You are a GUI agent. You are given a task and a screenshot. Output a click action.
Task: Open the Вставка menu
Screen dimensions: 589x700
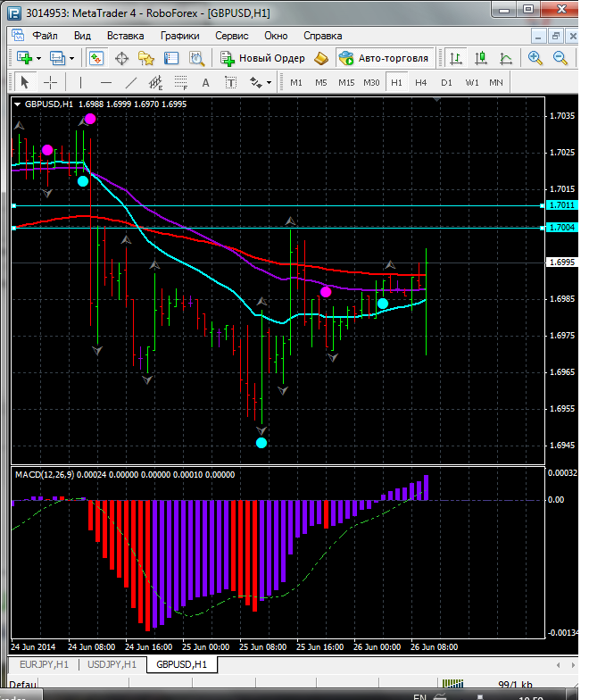coord(125,36)
